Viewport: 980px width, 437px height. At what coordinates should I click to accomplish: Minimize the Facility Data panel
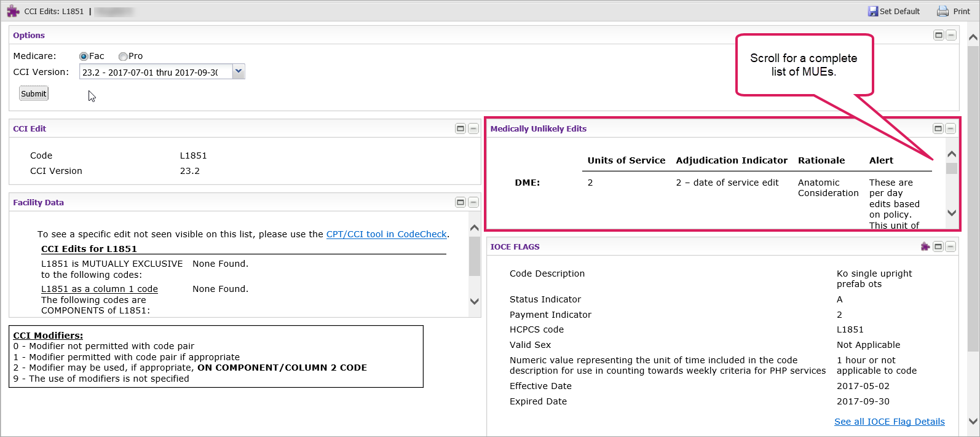coord(473,202)
